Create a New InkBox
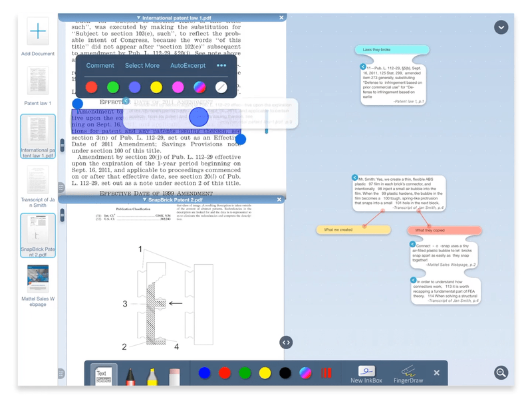 click(x=366, y=374)
